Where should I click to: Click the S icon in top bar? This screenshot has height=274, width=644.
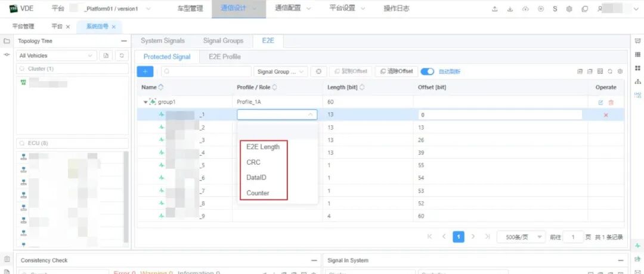555,9
